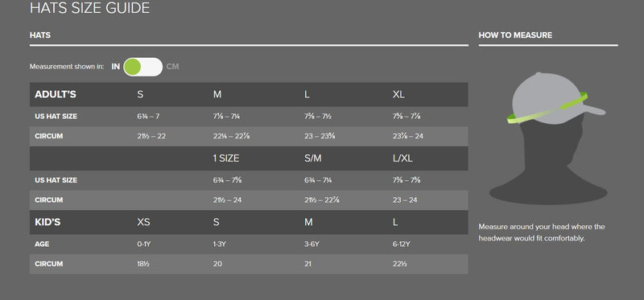
Task: Click the hat measuring illustration
Action: click(548, 138)
